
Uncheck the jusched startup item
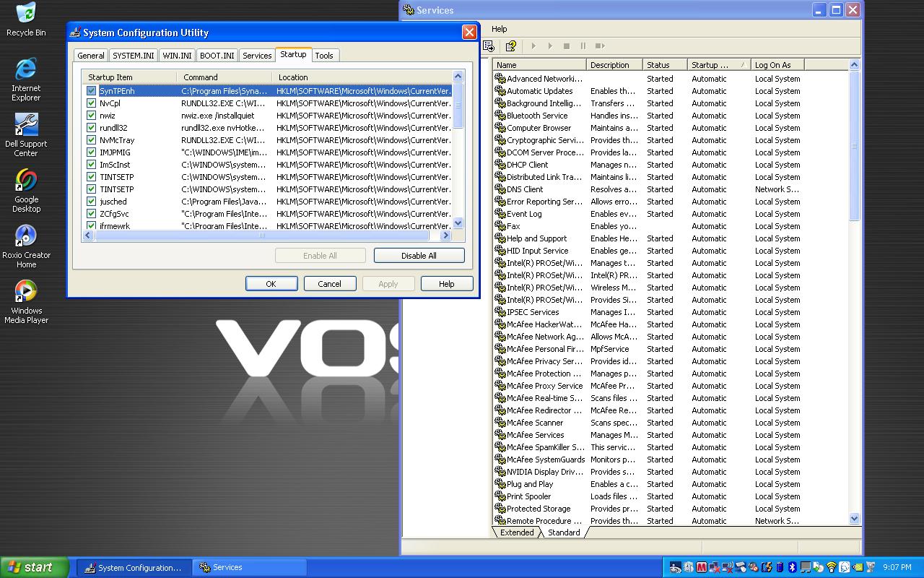(x=91, y=202)
